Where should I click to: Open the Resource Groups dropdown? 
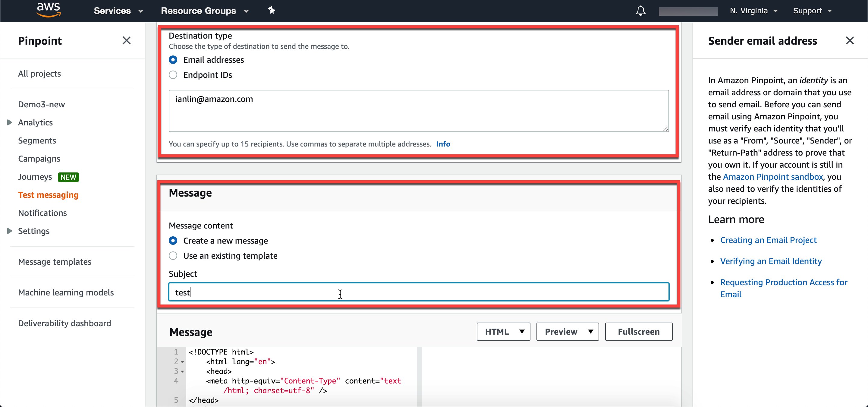coord(205,11)
